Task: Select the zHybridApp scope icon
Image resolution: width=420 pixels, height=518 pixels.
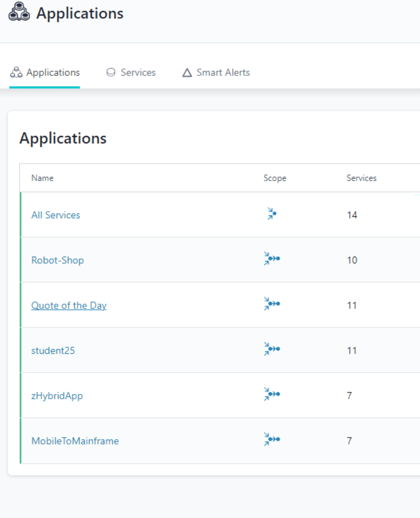Action: pyautogui.click(x=272, y=394)
